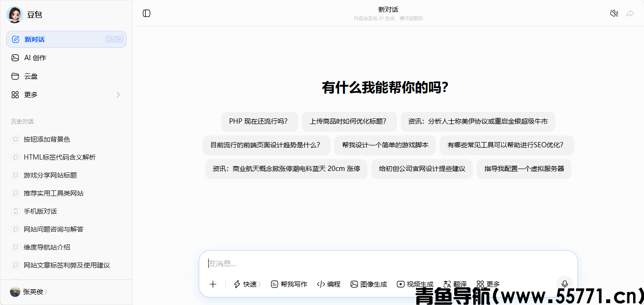
Task: Open history chat 游戏分享网站标题
Action: [x=66, y=175]
